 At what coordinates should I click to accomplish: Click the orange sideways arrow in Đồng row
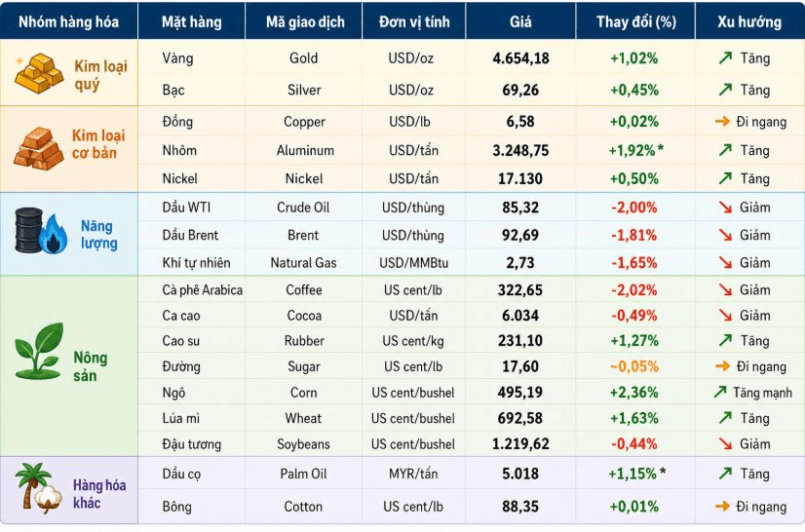[722, 122]
